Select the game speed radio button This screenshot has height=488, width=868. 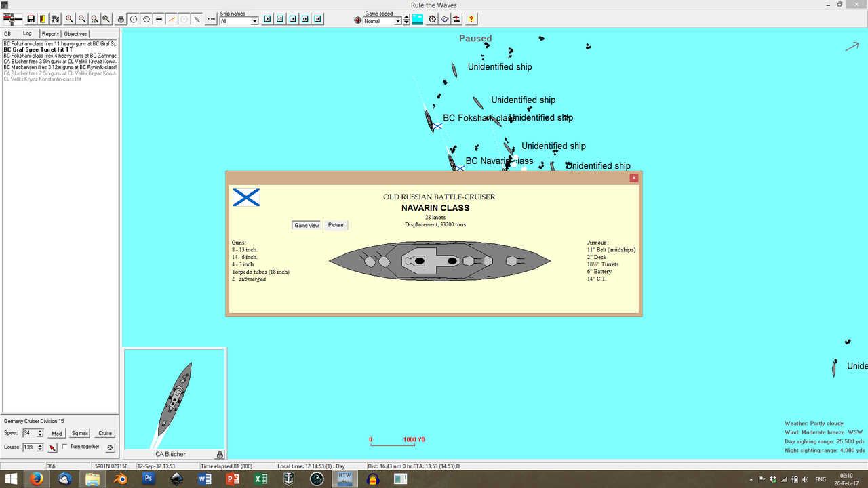pyautogui.click(x=357, y=20)
